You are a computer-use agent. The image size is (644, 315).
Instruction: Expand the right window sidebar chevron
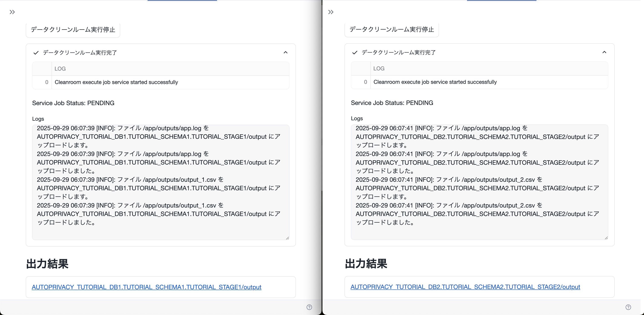click(331, 12)
